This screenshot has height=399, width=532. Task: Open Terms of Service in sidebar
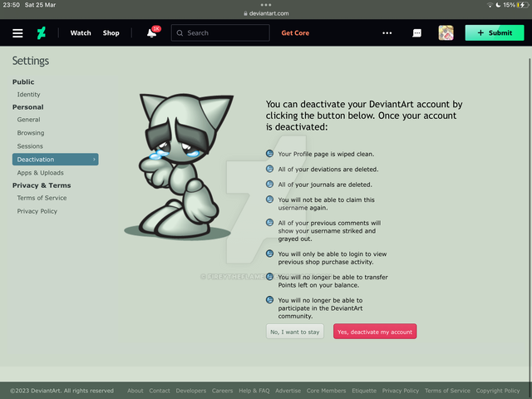click(42, 198)
